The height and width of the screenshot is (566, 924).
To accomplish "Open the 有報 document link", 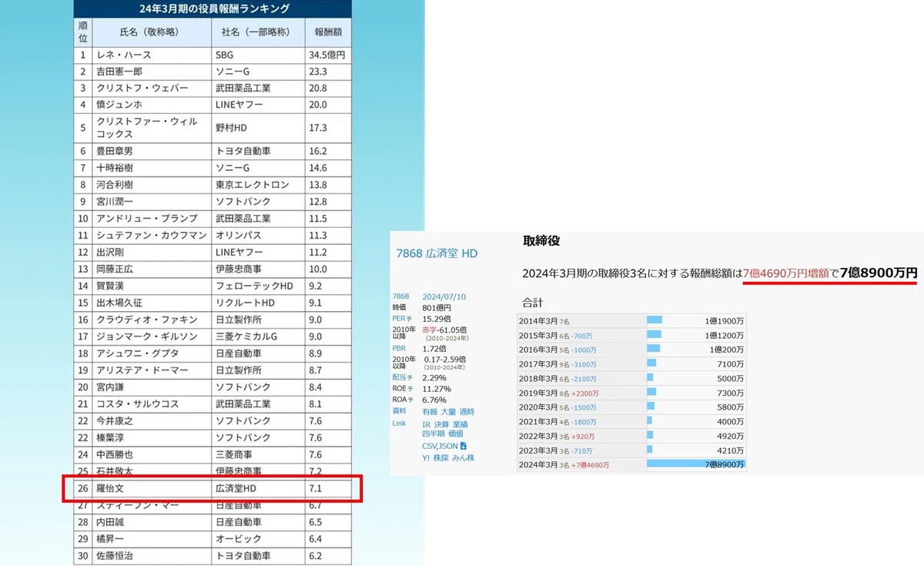I will [430, 412].
